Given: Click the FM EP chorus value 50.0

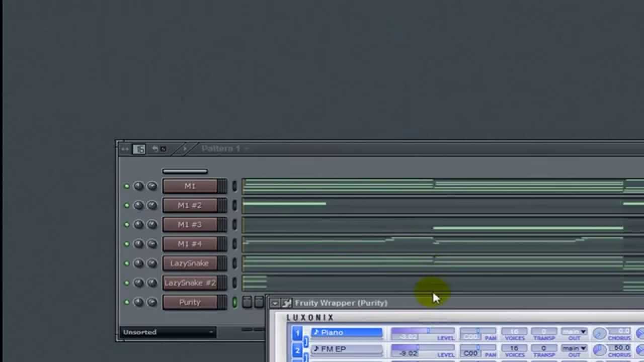Looking at the screenshot, I should pyautogui.click(x=620, y=347).
